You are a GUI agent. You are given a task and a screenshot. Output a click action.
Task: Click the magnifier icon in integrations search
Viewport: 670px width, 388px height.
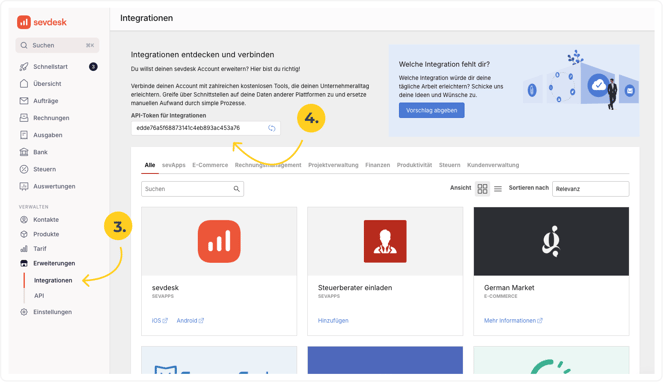[236, 189]
